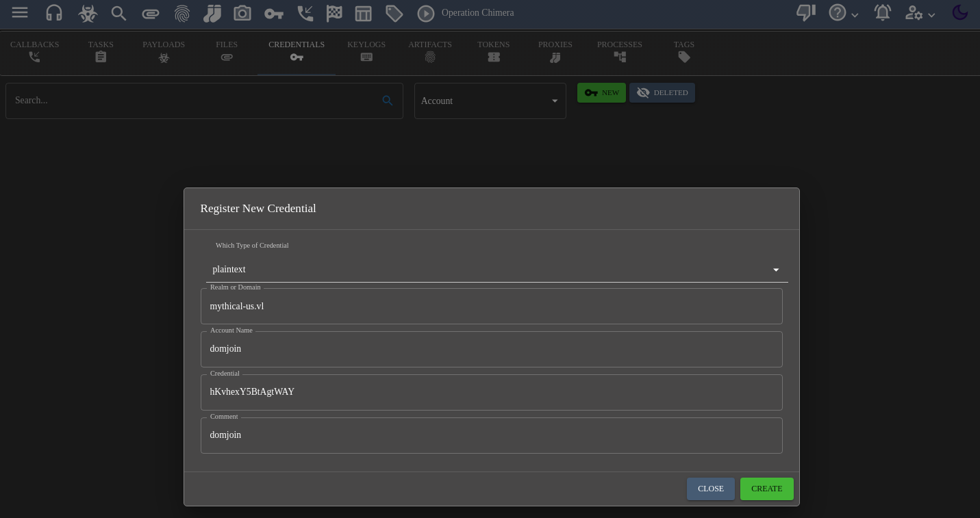
Task: Click the NEW credential button
Action: [x=601, y=92]
